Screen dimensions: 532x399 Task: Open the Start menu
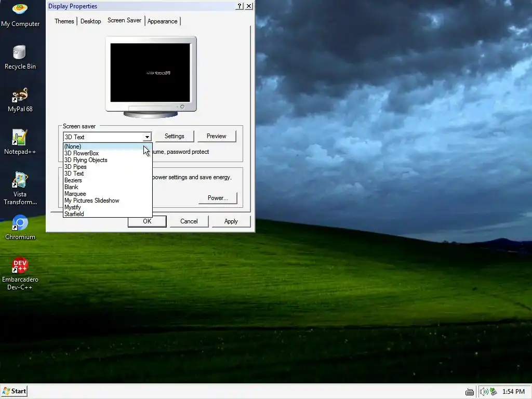[x=14, y=391]
